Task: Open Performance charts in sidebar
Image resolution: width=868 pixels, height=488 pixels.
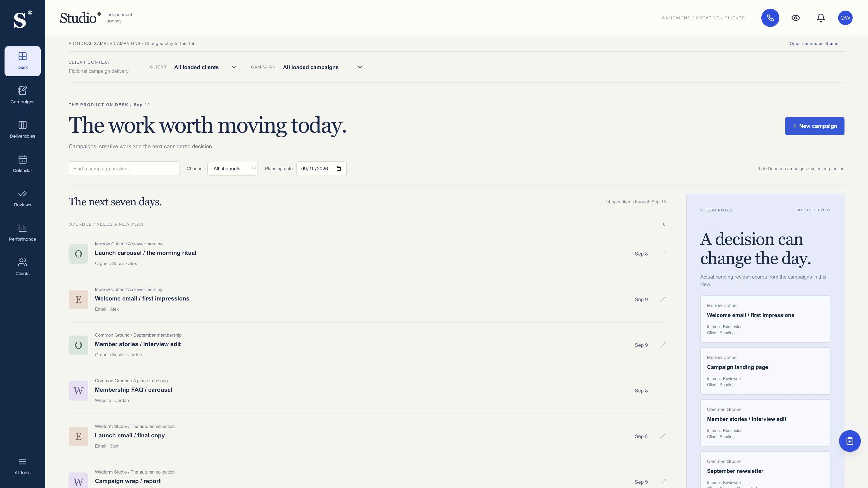Action: pyautogui.click(x=23, y=233)
